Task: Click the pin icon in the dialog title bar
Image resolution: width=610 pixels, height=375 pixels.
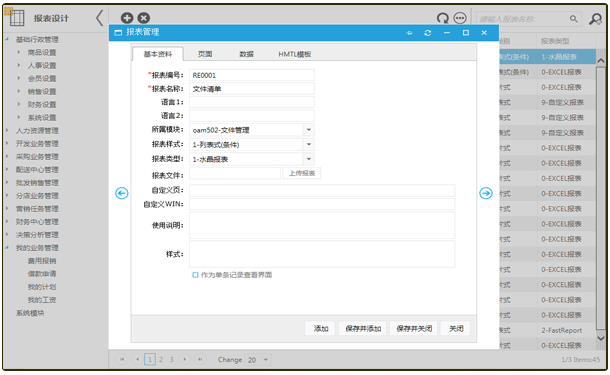Action: 409,33
